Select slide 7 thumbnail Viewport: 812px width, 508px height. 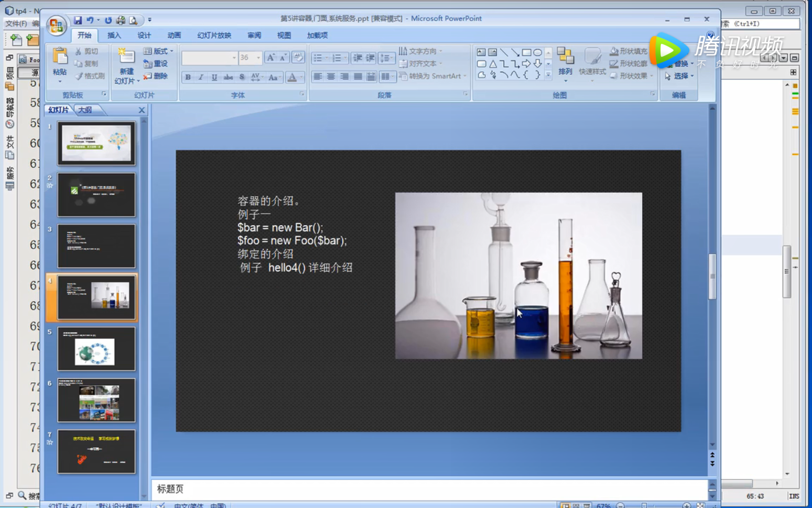[97, 451]
